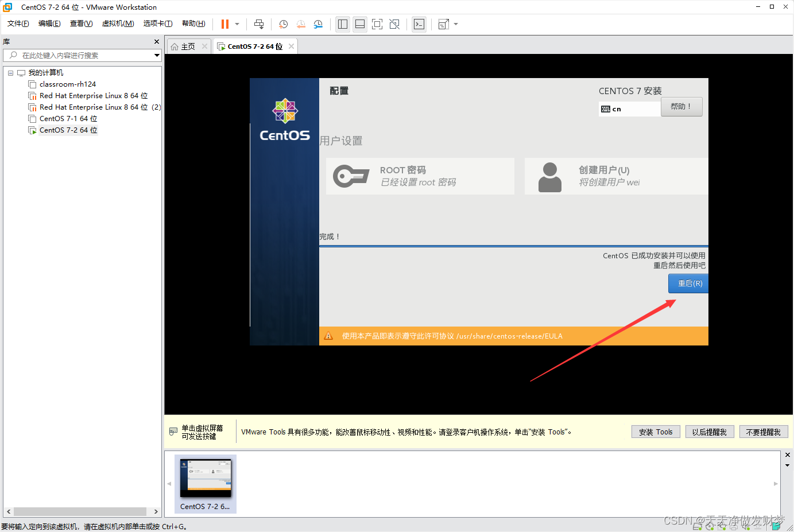The image size is (794, 532).
Task: Click the EULA license notice text
Action: click(452, 336)
